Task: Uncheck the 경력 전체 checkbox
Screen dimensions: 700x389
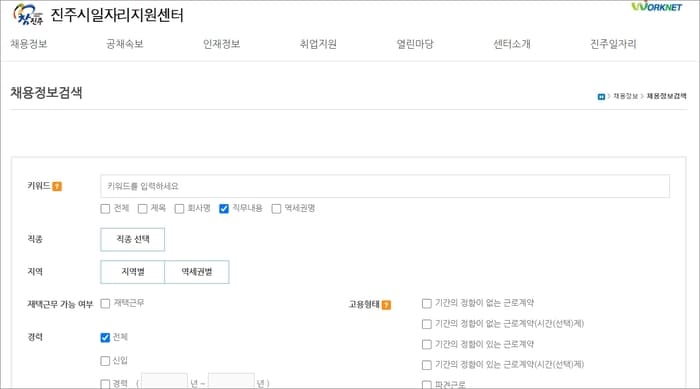Action: (x=105, y=338)
